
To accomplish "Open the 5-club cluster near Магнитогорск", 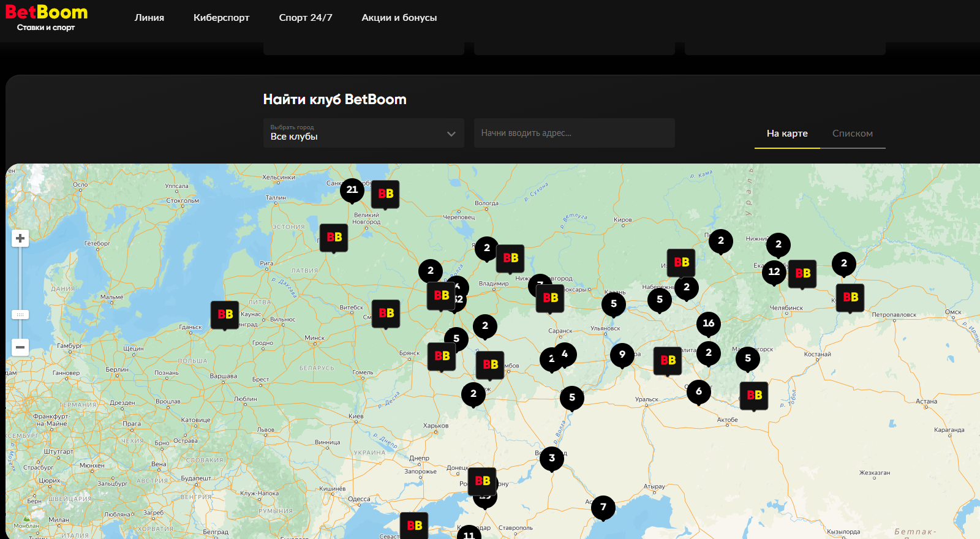I will (x=748, y=359).
